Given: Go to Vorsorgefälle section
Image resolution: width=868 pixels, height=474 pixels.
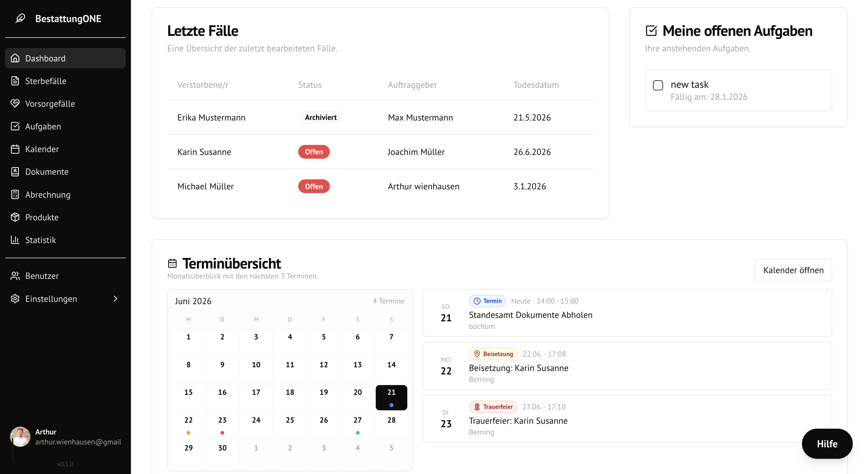Looking at the screenshot, I should pos(65,103).
